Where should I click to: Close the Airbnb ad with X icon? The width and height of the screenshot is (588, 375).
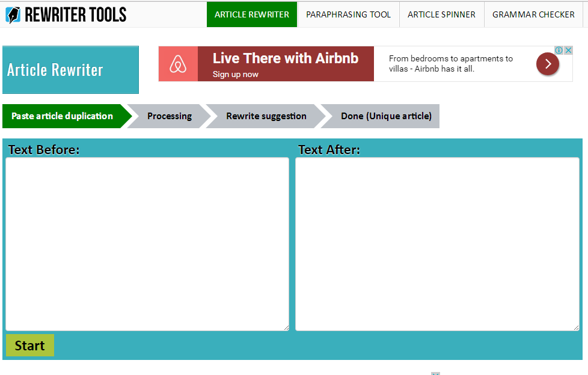coord(569,51)
